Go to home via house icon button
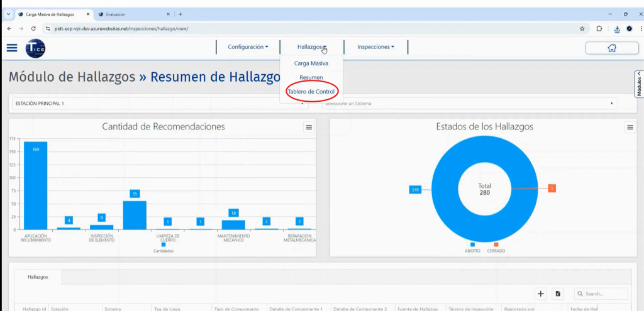The height and width of the screenshot is (311, 644). 611,48
